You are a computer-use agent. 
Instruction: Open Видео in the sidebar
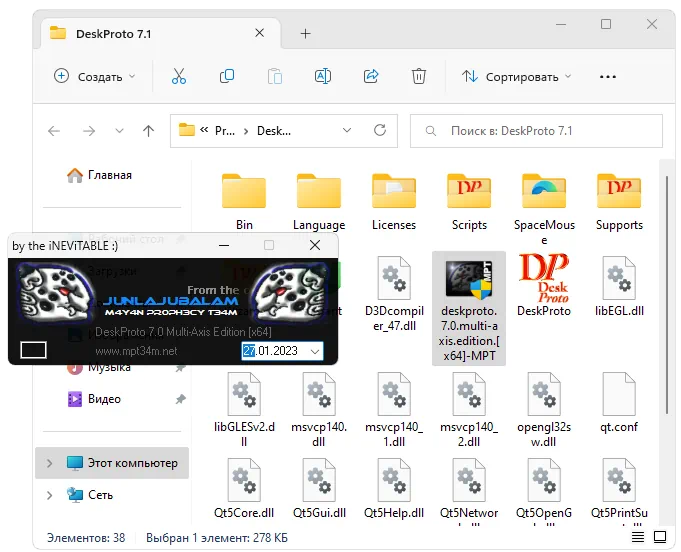coord(95,399)
